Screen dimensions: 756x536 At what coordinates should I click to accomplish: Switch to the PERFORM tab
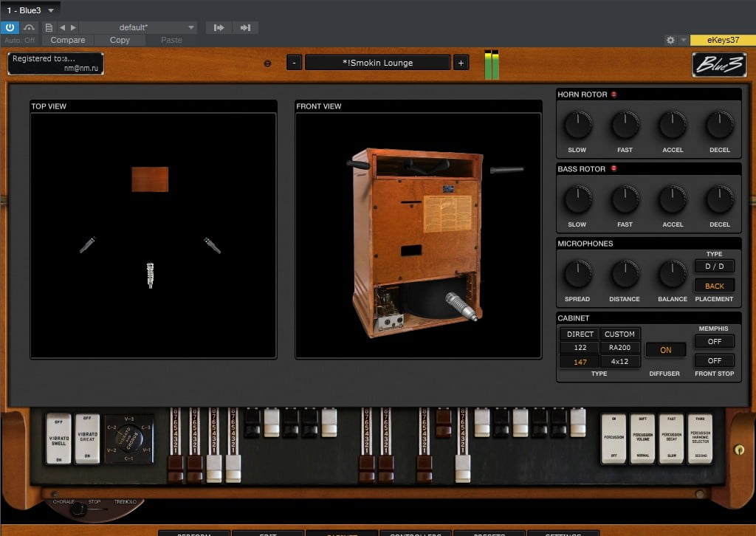pos(194,533)
